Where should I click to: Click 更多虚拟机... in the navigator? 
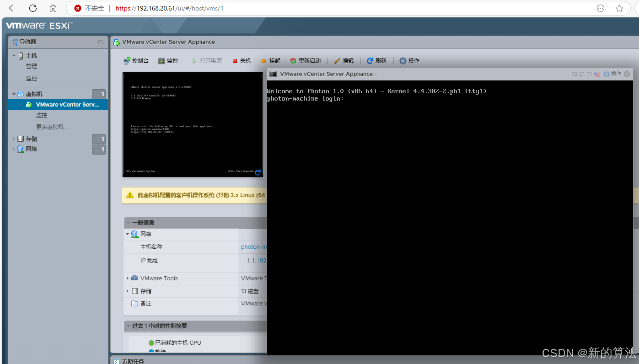click(53, 127)
